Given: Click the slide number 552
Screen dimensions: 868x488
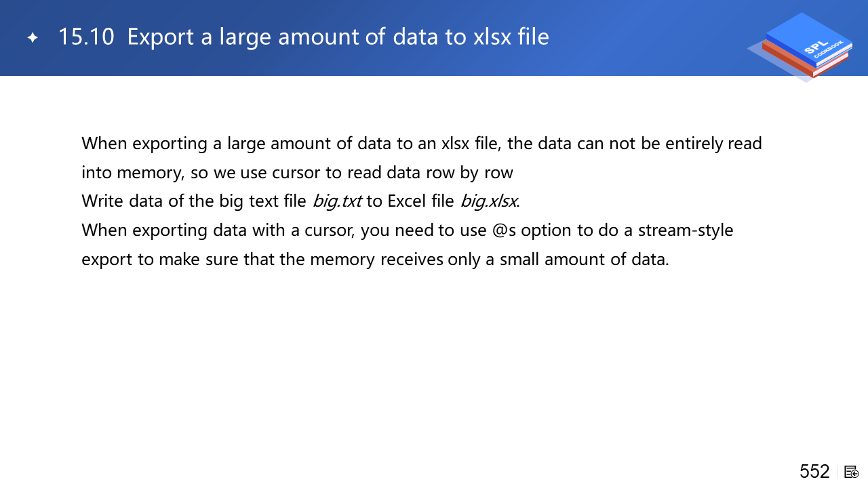Looking at the screenshot, I should (x=814, y=472).
